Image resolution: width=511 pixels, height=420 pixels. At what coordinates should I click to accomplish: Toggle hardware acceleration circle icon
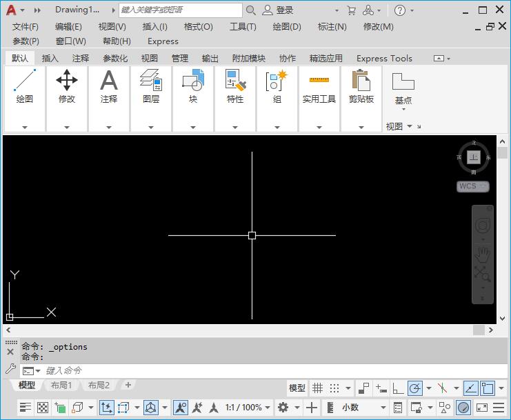pyautogui.click(x=463, y=408)
